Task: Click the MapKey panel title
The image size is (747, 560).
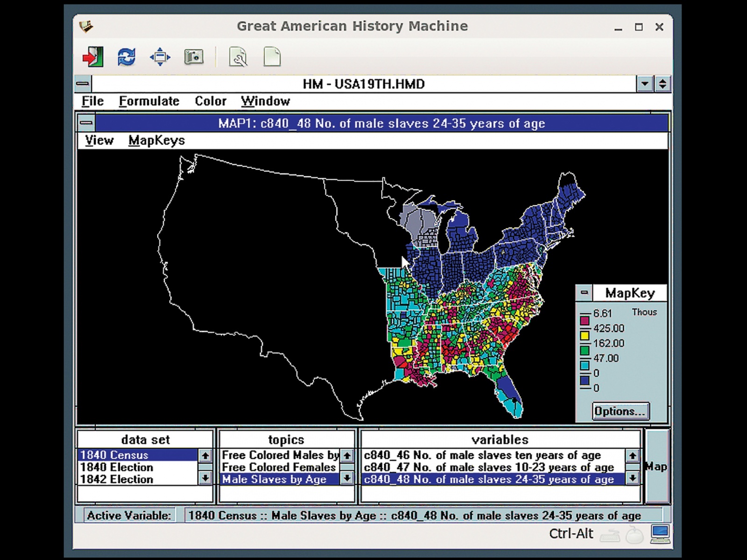Action: coord(630,293)
